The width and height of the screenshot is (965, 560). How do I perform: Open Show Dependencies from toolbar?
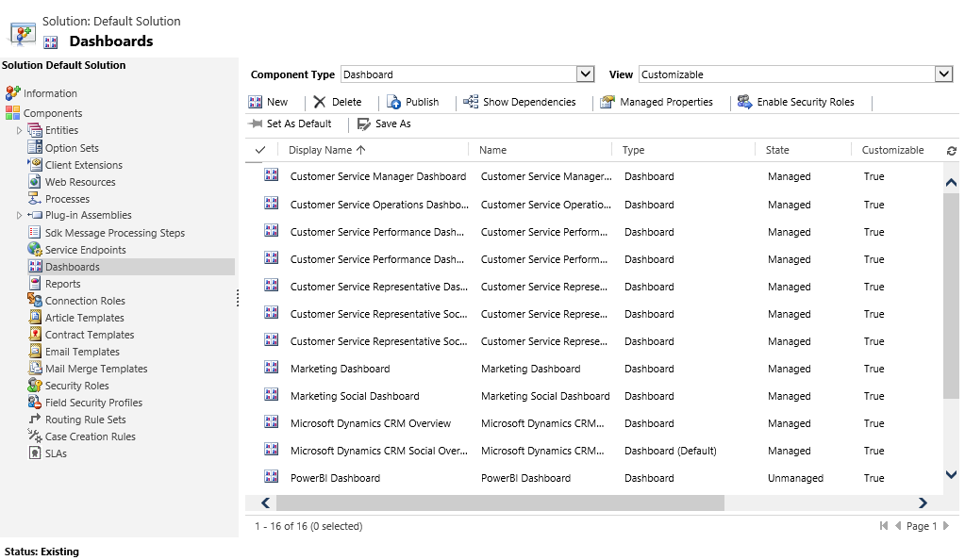click(x=471, y=102)
